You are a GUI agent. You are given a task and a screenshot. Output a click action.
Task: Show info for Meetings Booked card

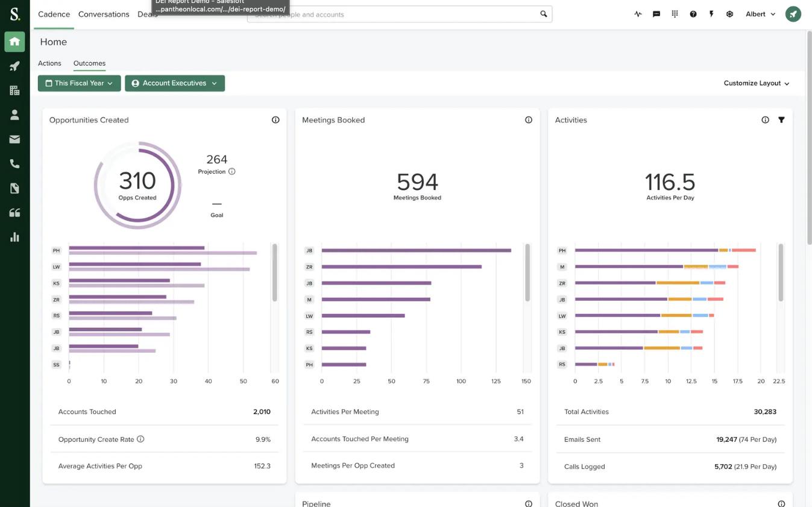coord(529,120)
